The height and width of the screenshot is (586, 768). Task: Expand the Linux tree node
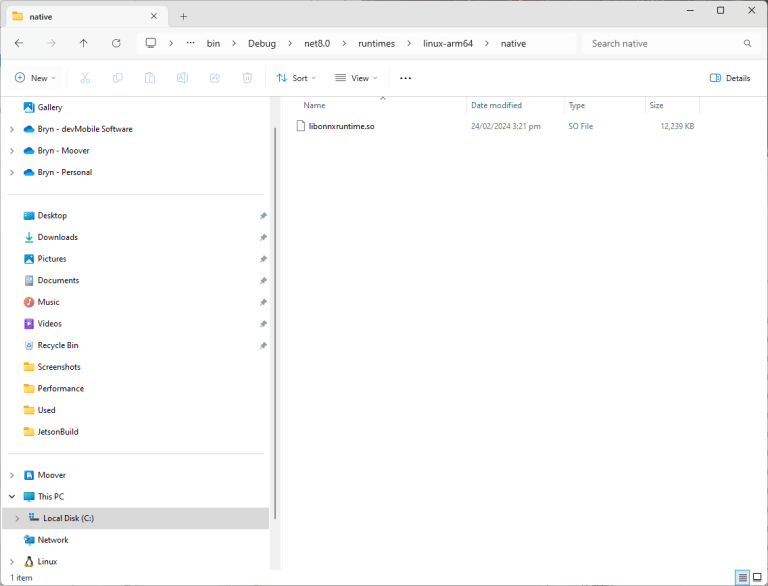coord(11,562)
